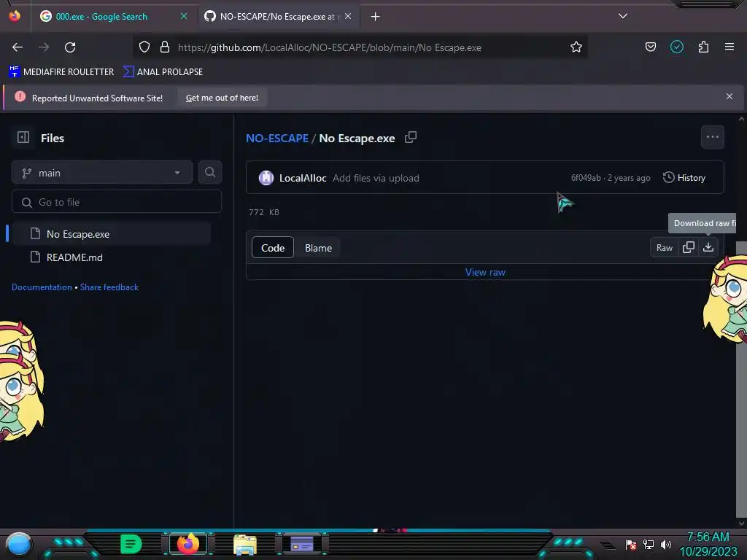This screenshot has width=747, height=560.
Task: Copy file path icon next to No Escape.exe
Action: pos(410,138)
